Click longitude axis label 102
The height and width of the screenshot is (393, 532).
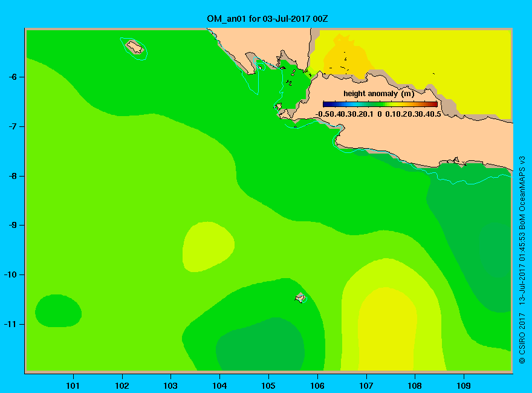pyautogui.click(x=122, y=386)
